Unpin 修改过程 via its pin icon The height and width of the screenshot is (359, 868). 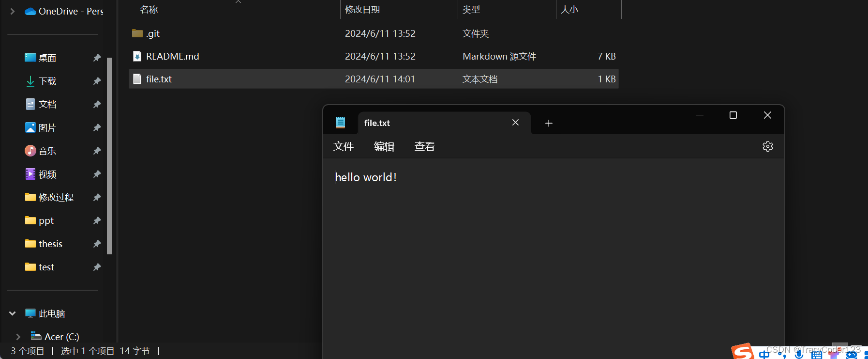pyautogui.click(x=97, y=197)
